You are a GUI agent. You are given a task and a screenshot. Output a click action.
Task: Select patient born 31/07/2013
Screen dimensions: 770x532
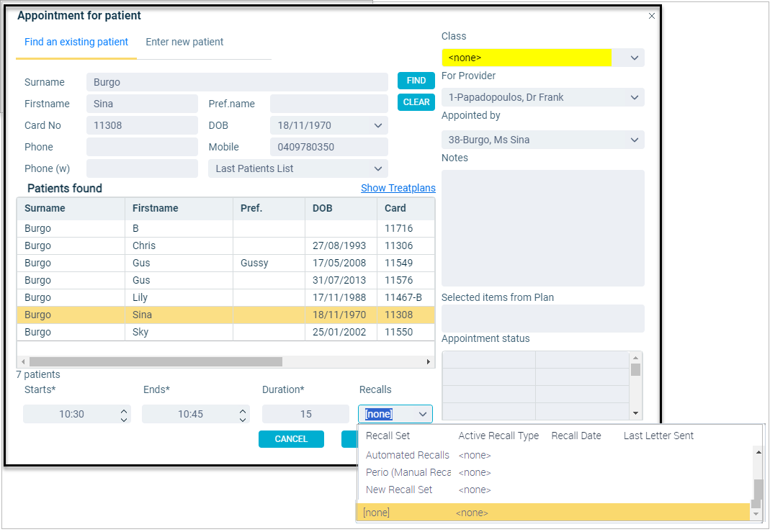click(x=226, y=280)
